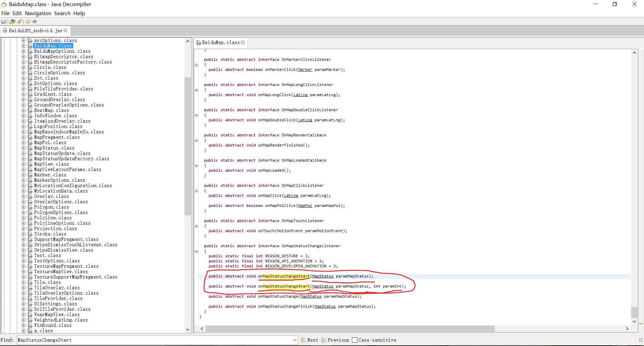Click the class icon beside HeatMap.class
Image resolution: width=644 pixels, height=346 pixels.
[x=30, y=111]
